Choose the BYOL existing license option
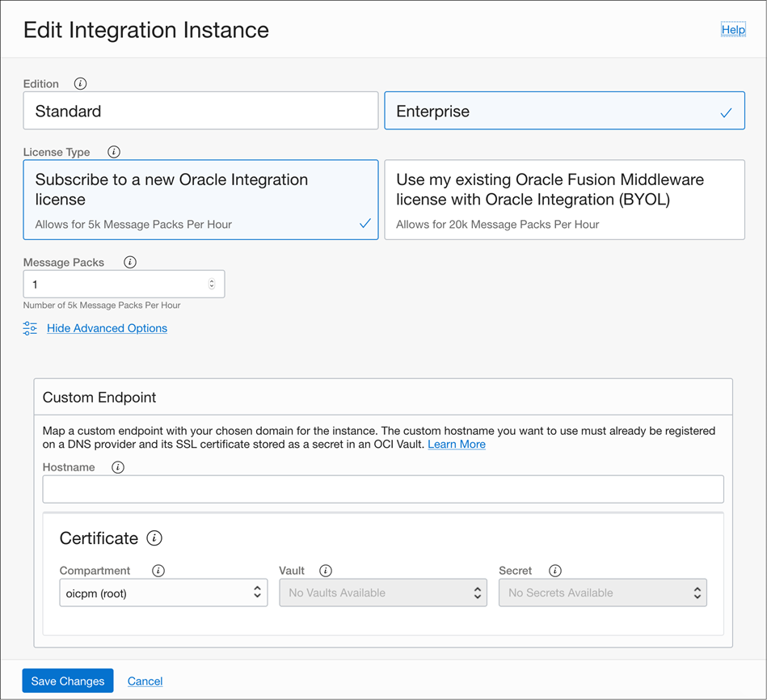This screenshot has height=700, width=767. pos(564,200)
